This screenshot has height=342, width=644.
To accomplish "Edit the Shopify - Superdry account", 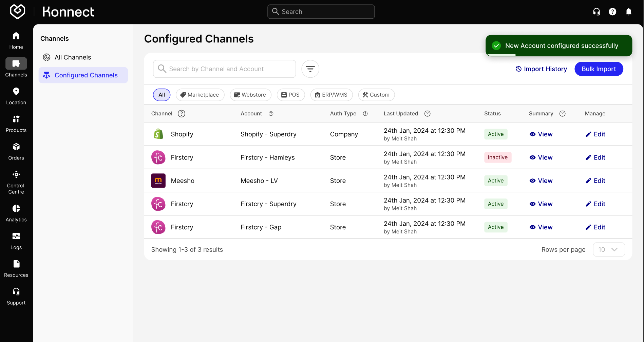I will 595,134.
